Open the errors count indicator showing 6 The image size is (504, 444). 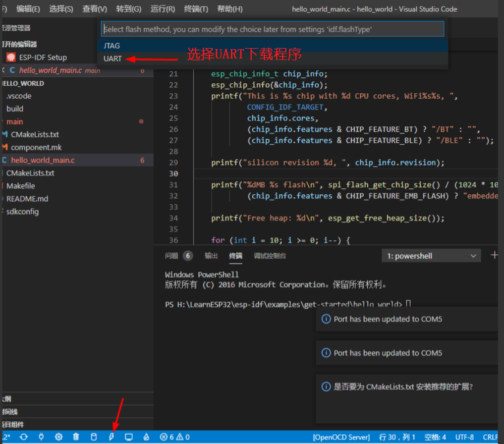coord(167,437)
